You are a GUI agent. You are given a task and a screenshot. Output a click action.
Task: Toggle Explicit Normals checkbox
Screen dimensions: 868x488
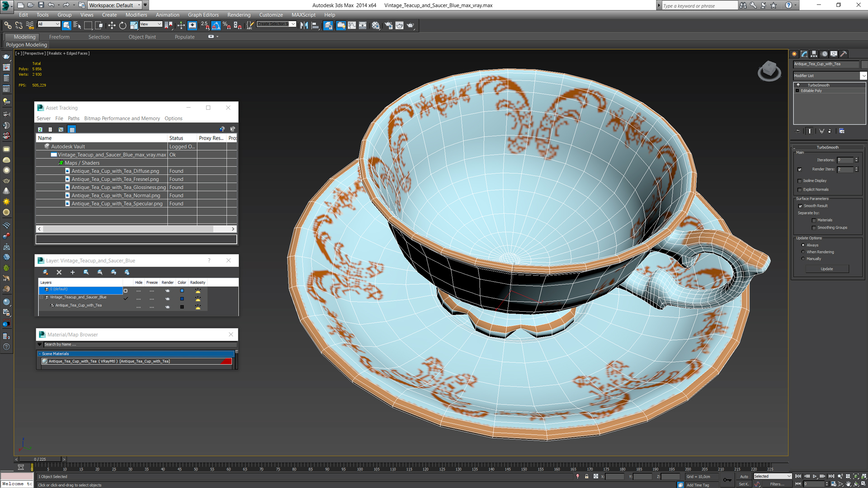point(800,190)
